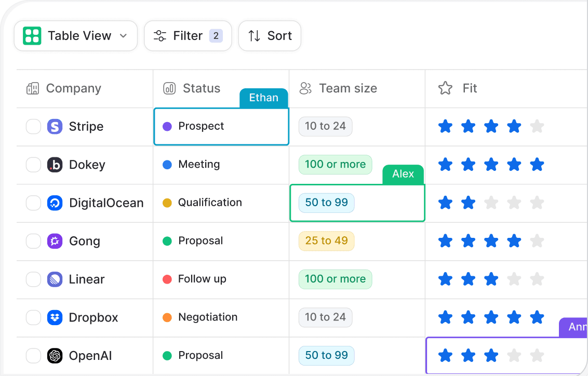Screen dimensions: 588x376
Task: Click the Sort arrows icon
Action: 254,36
